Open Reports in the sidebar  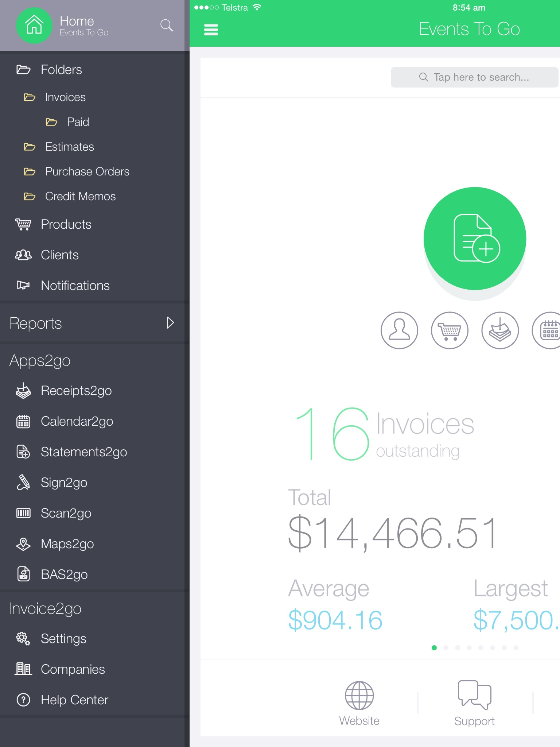point(92,323)
